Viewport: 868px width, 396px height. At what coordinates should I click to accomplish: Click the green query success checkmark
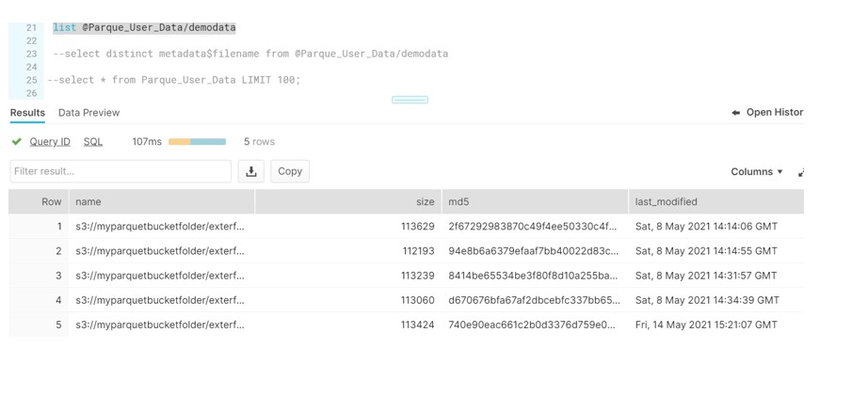tap(16, 142)
